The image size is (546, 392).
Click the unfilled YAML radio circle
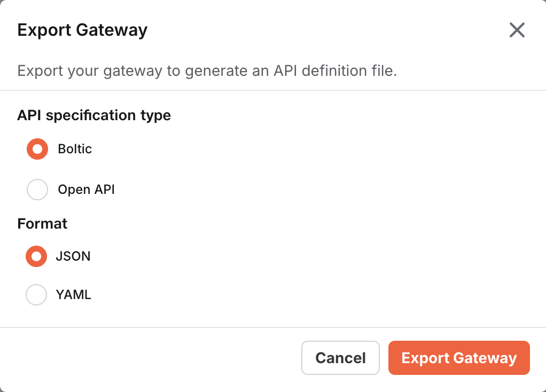point(36,295)
